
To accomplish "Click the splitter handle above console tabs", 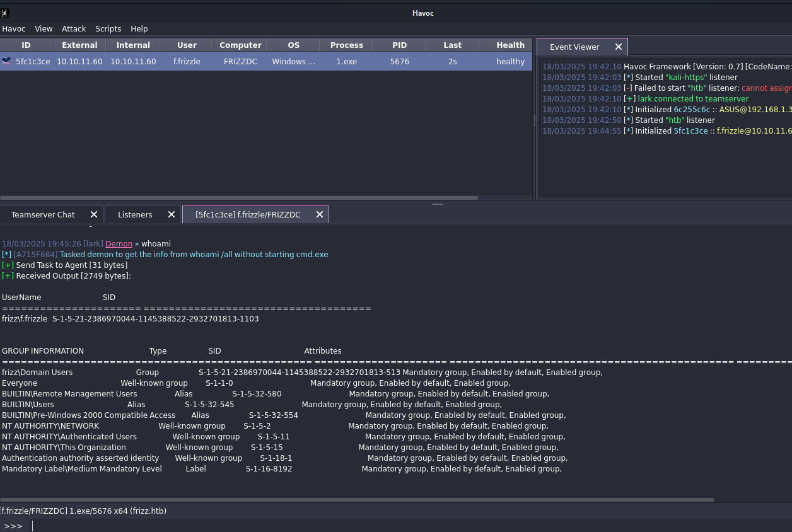I will tap(438, 204).
